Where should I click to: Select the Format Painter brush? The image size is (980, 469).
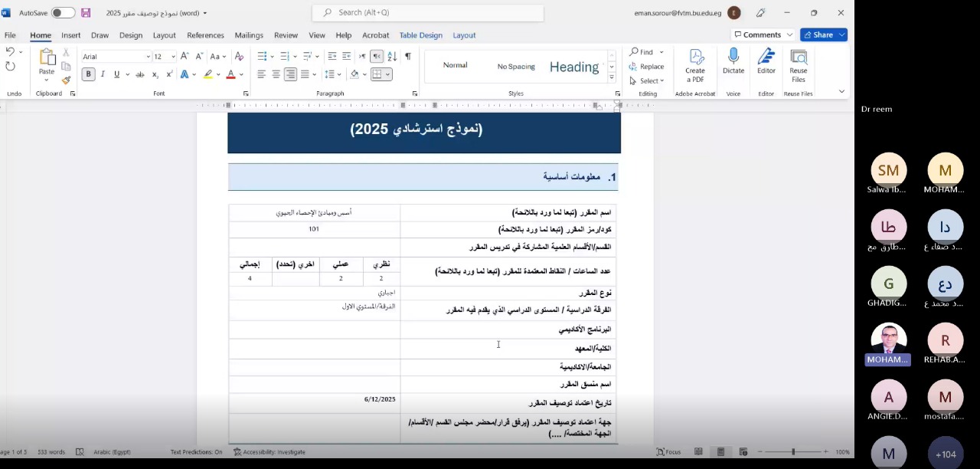point(66,80)
